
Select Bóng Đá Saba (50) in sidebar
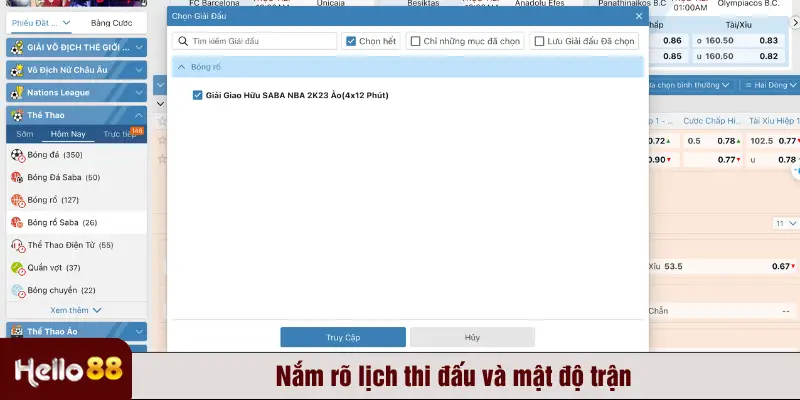tap(77, 178)
